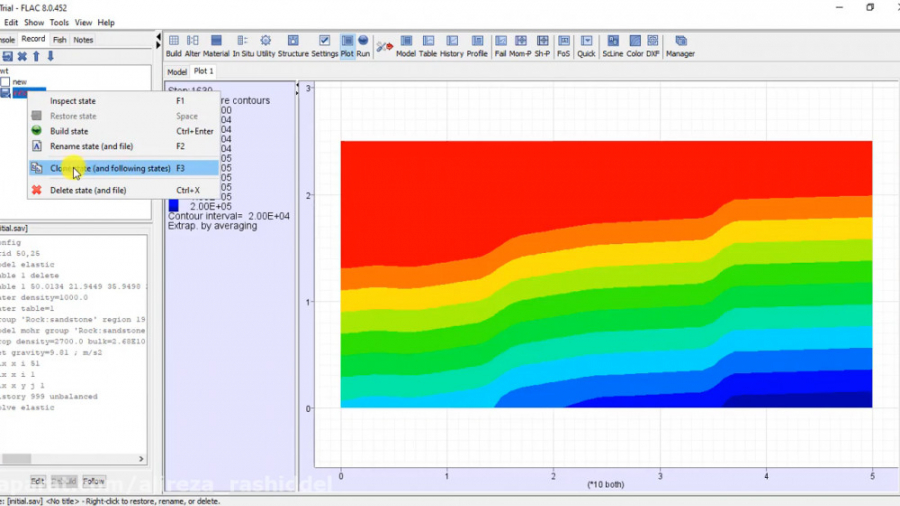Image resolution: width=900 pixels, height=506 pixels.
Task: Choose 'Rename state (and file)' in the context menu
Action: click(x=91, y=146)
